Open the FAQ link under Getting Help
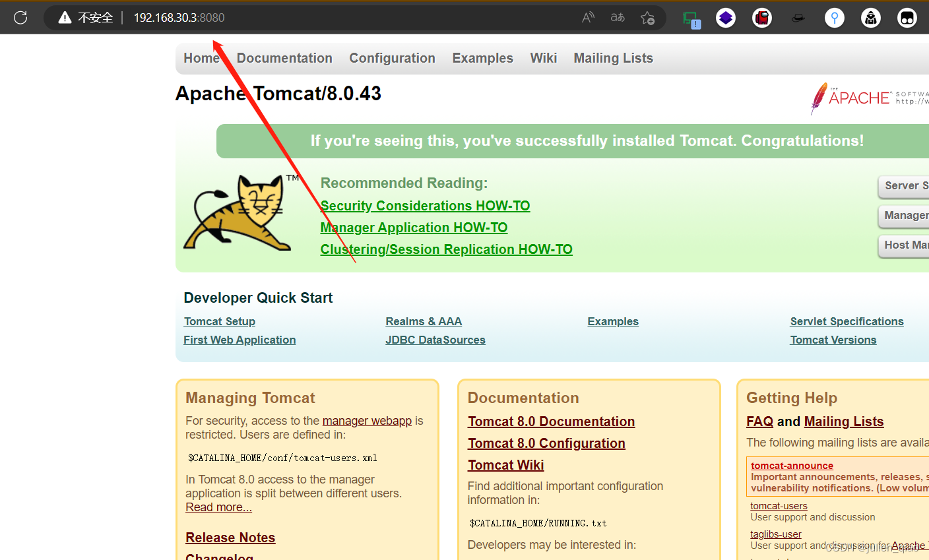The image size is (929, 560). pos(759,421)
